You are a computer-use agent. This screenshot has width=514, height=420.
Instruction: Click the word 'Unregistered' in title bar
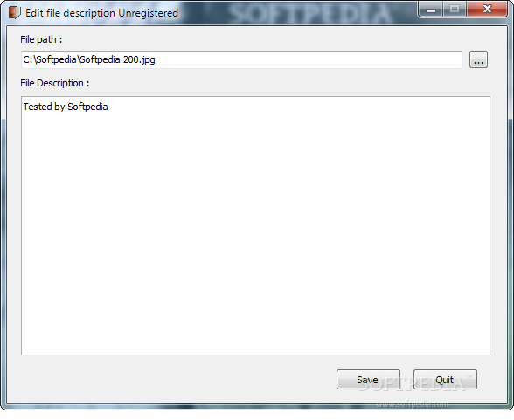tap(149, 13)
